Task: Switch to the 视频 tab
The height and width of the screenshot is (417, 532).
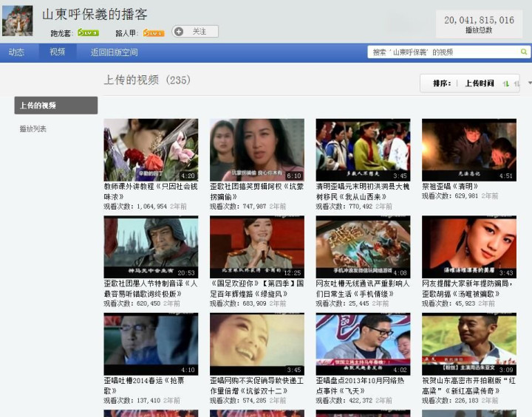Action: tap(57, 52)
